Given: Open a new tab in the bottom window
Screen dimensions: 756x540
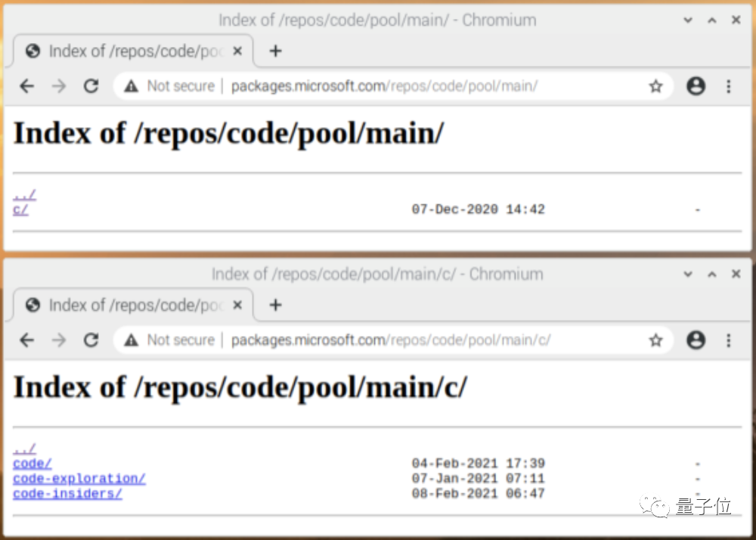Looking at the screenshot, I should coord(275,305).
